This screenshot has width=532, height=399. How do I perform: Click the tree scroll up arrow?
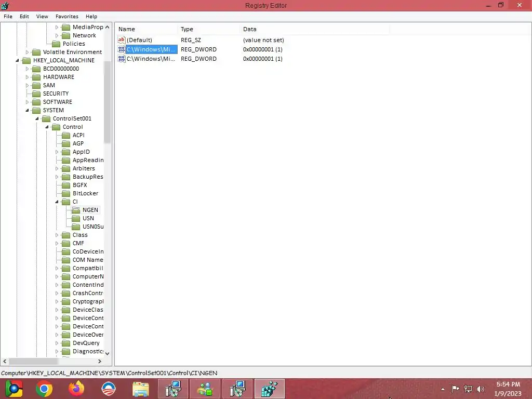107,27
